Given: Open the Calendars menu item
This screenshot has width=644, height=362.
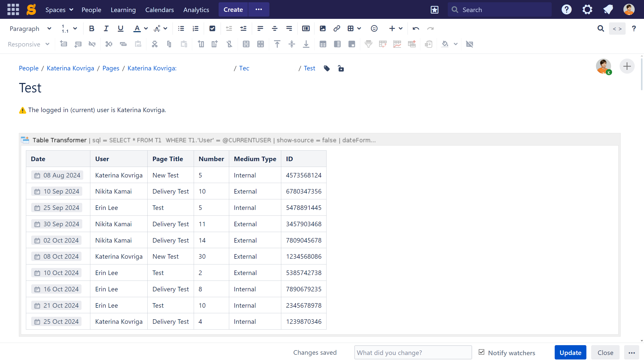Looking at the screenshot, I should pos(159,10).
